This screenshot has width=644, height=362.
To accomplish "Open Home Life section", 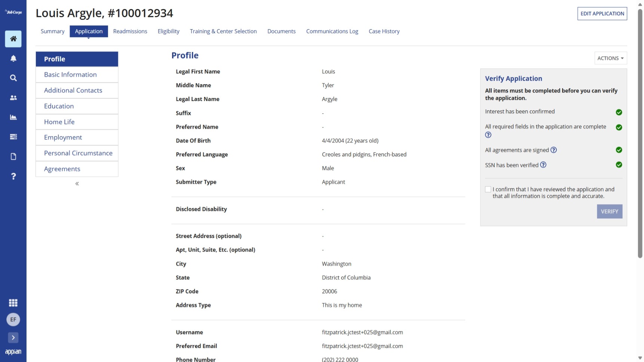I will (77, 122).
